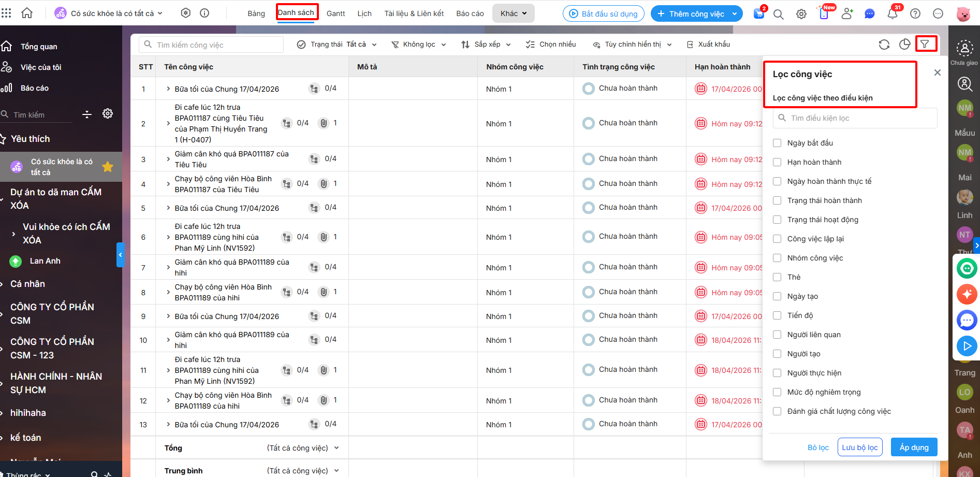
Task: Open the Trạng thái Tất cả dropdown
Action: pos(337,45)
